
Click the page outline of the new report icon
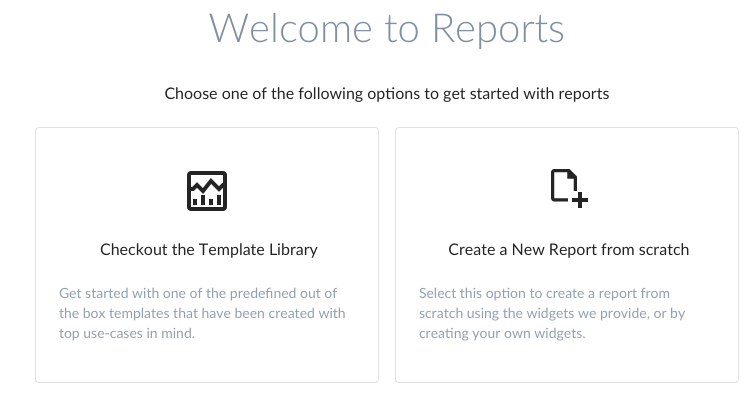pos(564,185)
